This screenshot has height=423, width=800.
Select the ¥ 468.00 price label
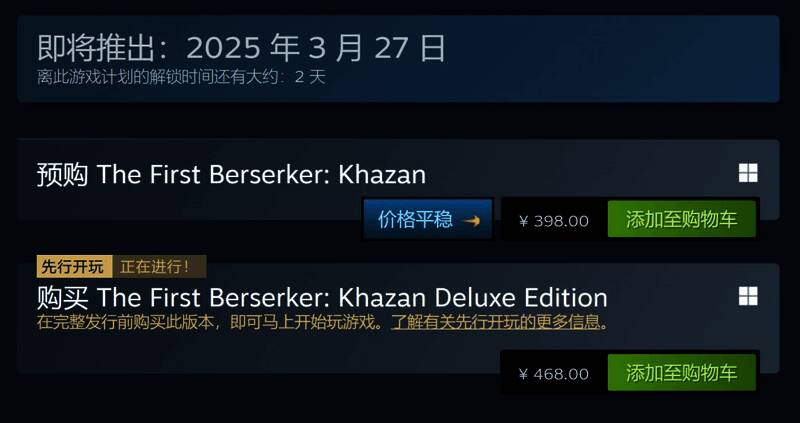click(554, 374)
